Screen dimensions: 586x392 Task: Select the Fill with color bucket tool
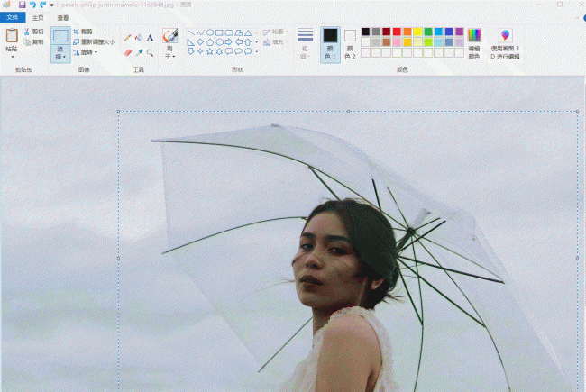coord(139,37)
